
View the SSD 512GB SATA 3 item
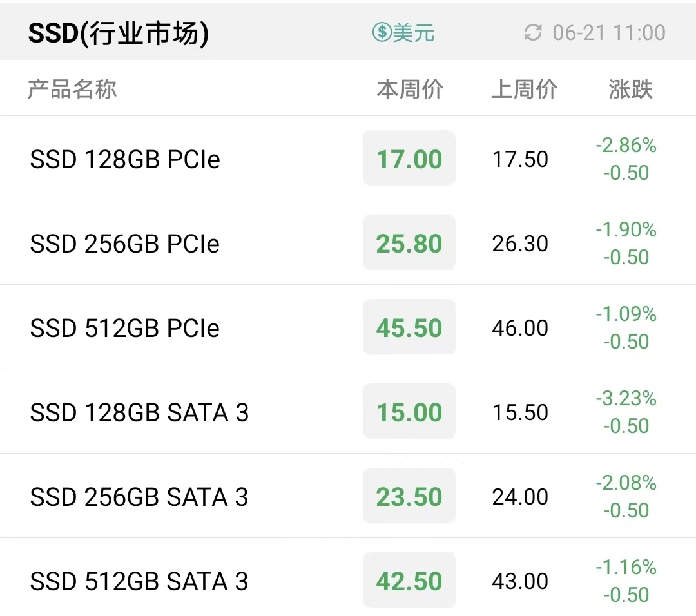[x=348, y=577]
